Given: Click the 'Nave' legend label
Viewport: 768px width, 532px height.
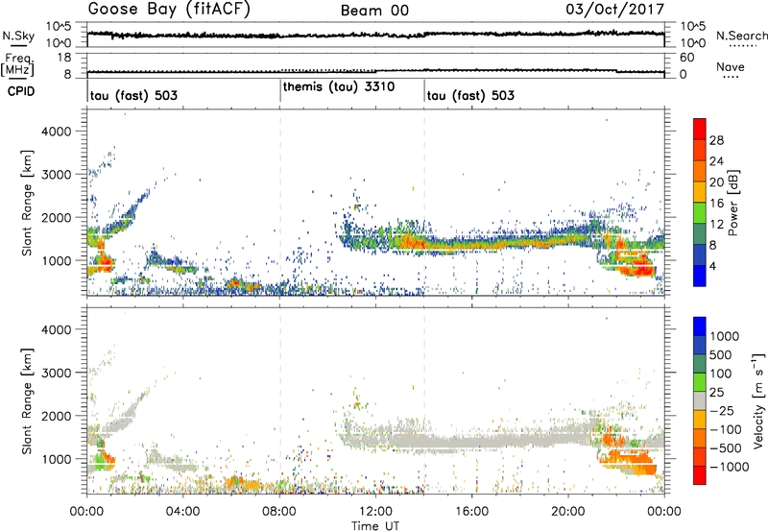Looking at the screenshot, I should pyautogui.click(x=730, y=67).
